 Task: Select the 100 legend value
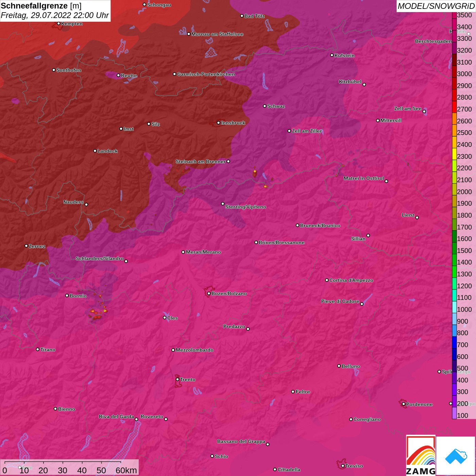(x=463, y=415)
